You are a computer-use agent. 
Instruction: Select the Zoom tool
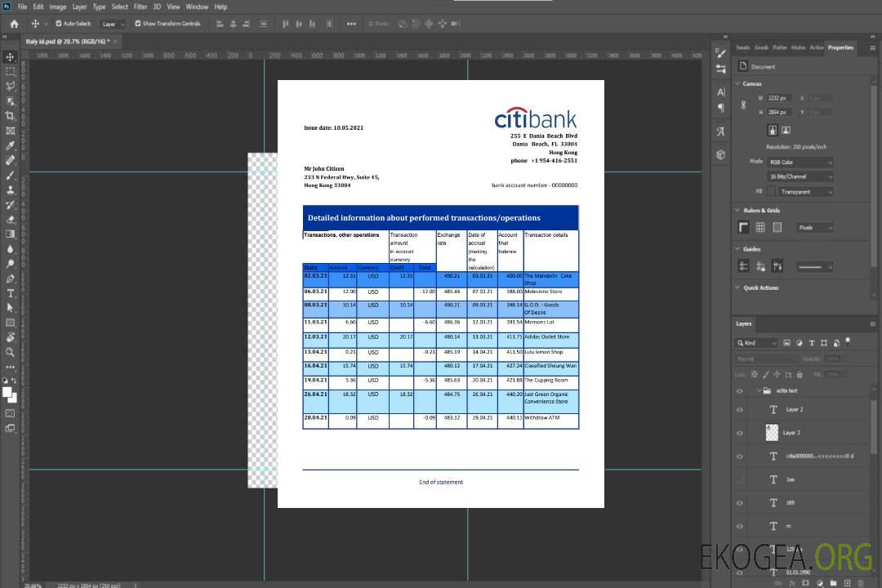click(10, 352)
